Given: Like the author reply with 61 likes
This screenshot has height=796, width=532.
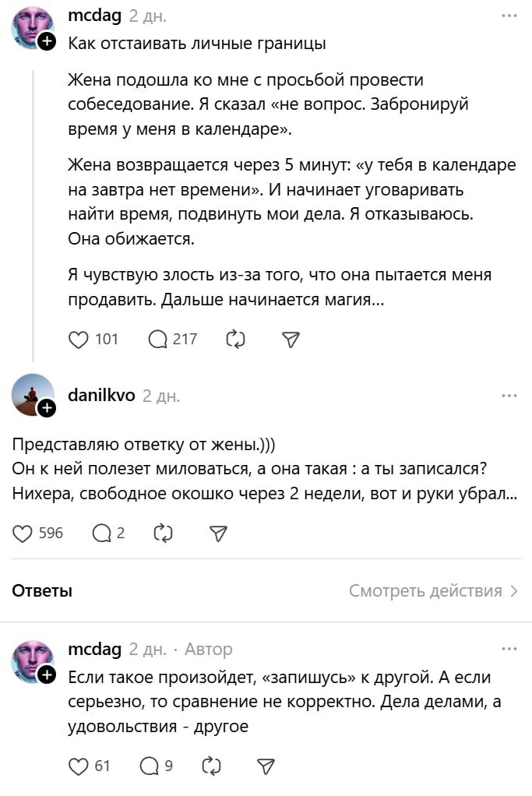Looking at the screenshot, I should [79, 766].
